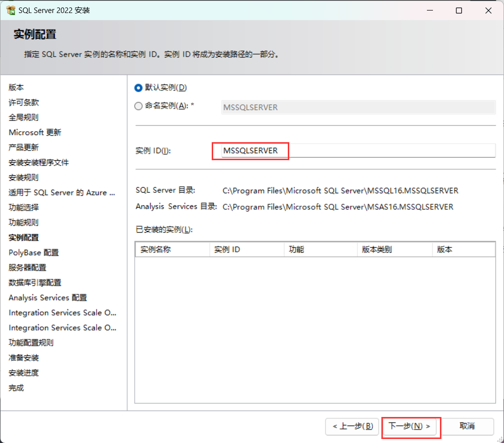The height and width of the screenshot is (443, 504).
Task: Click the 功能 column header
Action: coord(321,249)
